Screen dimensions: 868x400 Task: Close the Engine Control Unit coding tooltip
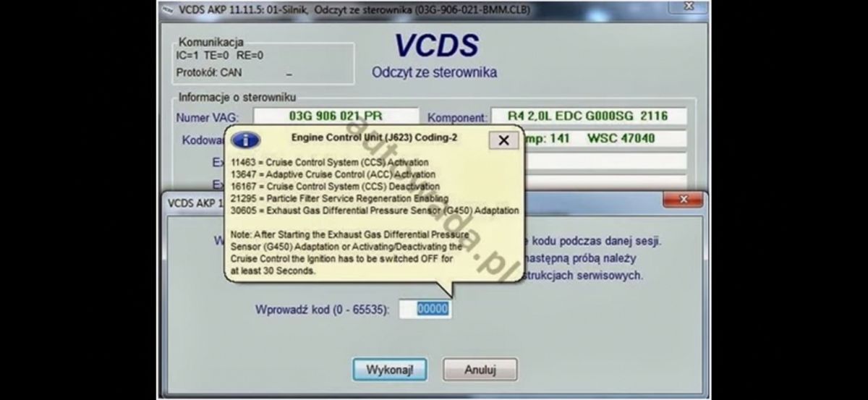[504, 140]
